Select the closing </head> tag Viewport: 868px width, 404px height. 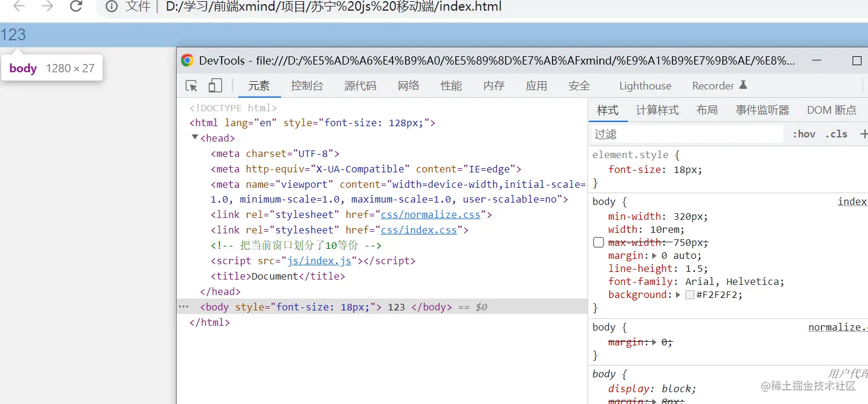coord(221,291)
